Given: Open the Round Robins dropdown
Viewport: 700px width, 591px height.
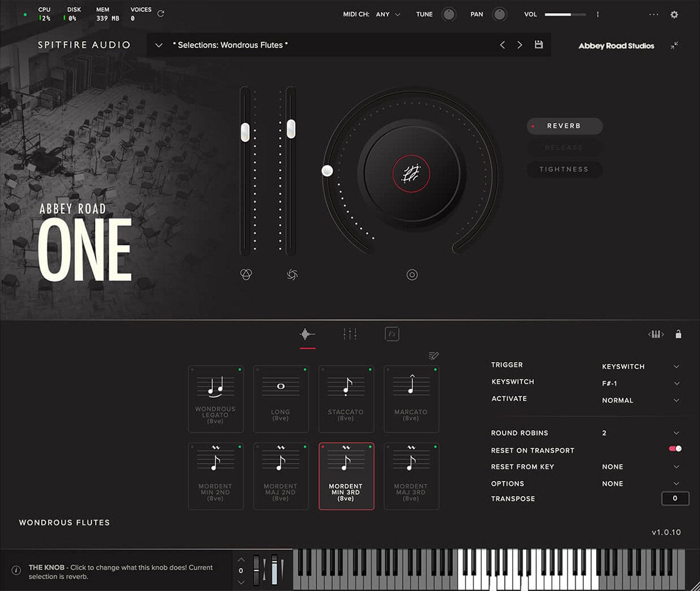Looking at the screenshot, I should click(676, 433).
